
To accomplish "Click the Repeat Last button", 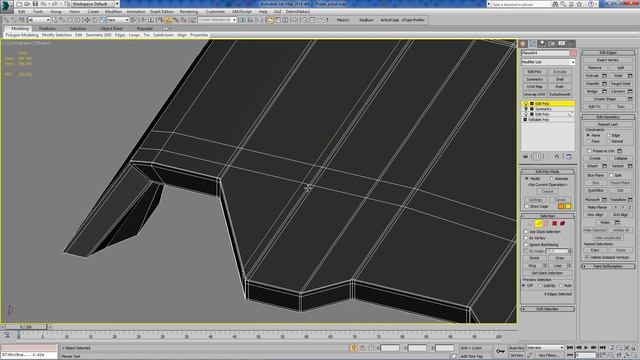I will coord(608,124).
